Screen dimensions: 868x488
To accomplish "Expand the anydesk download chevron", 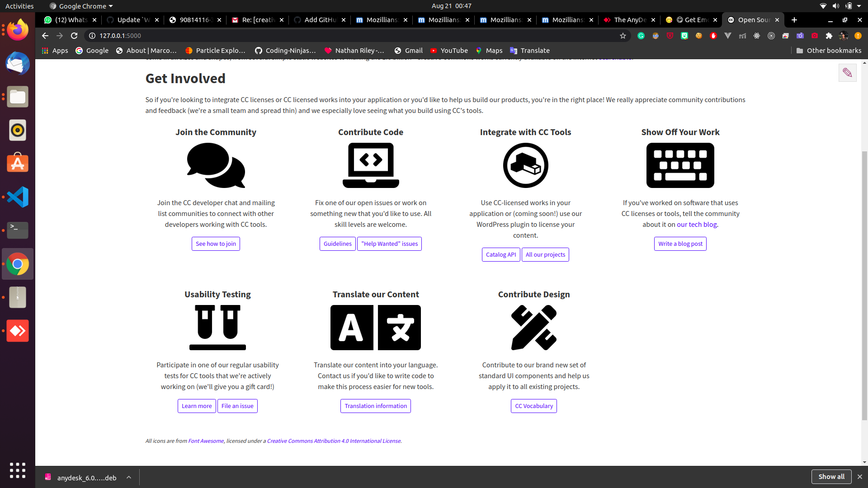I will pos(128,477).
